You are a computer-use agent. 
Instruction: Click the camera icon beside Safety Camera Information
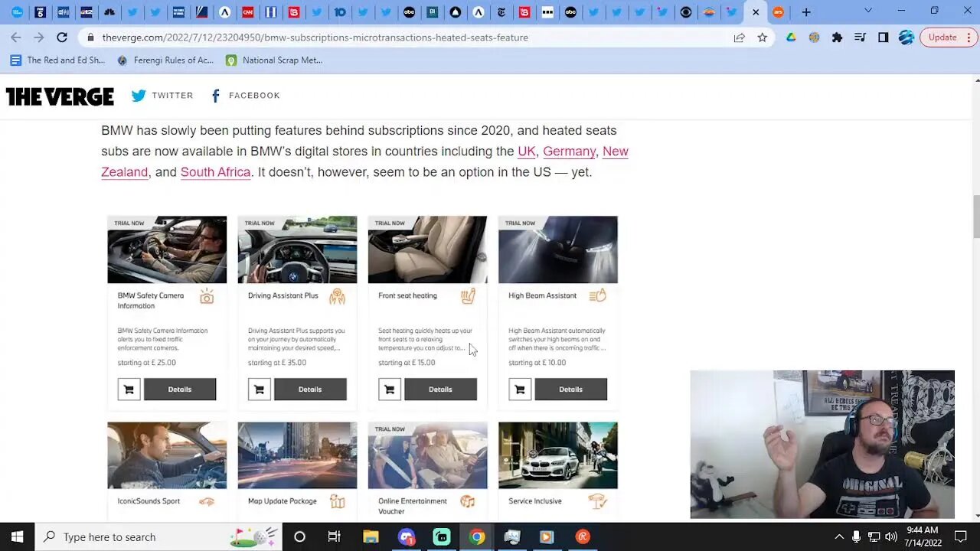pos(207,296)
